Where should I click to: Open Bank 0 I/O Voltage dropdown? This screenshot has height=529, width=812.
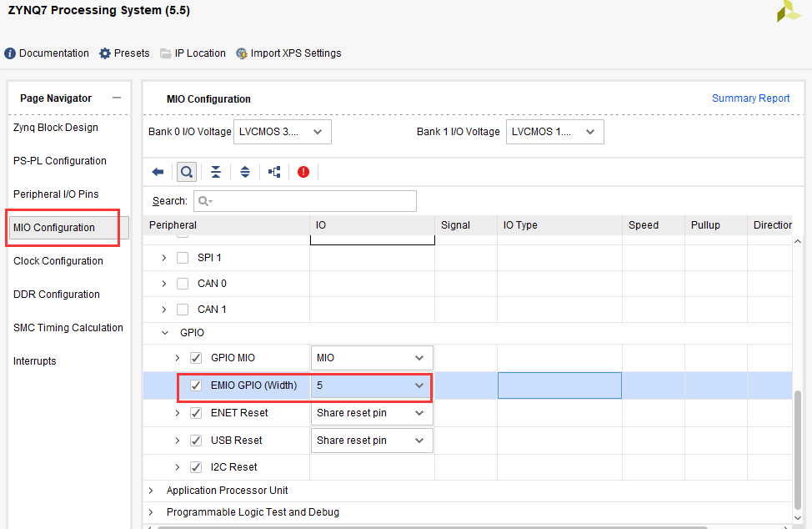[283, 132]
